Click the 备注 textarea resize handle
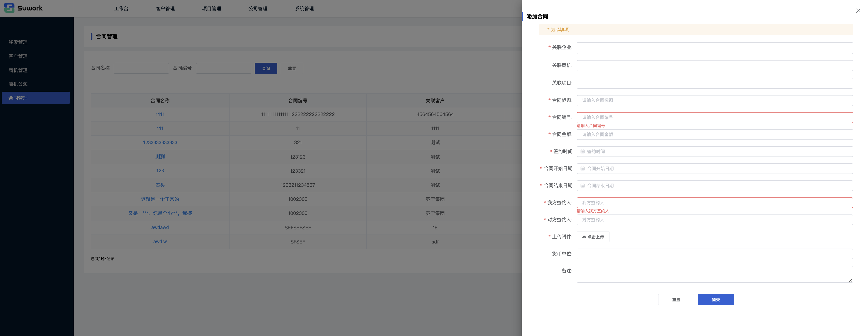Image resolution: width=868 pixels, height=336 pixels. click(x=851, y=280)
